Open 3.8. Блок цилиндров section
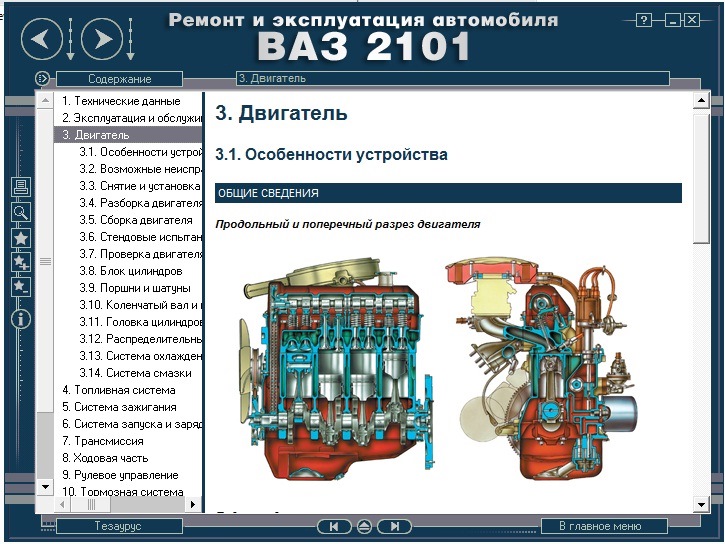The height and width of the screenshot is (544, 725). click(131, 271)
